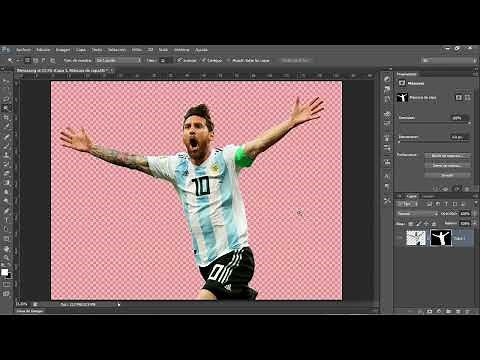Image resolution: width=480 pixels, height=360 pixels.
Task: Select the Rectangular Marquee tool
Action: point(6,90)
